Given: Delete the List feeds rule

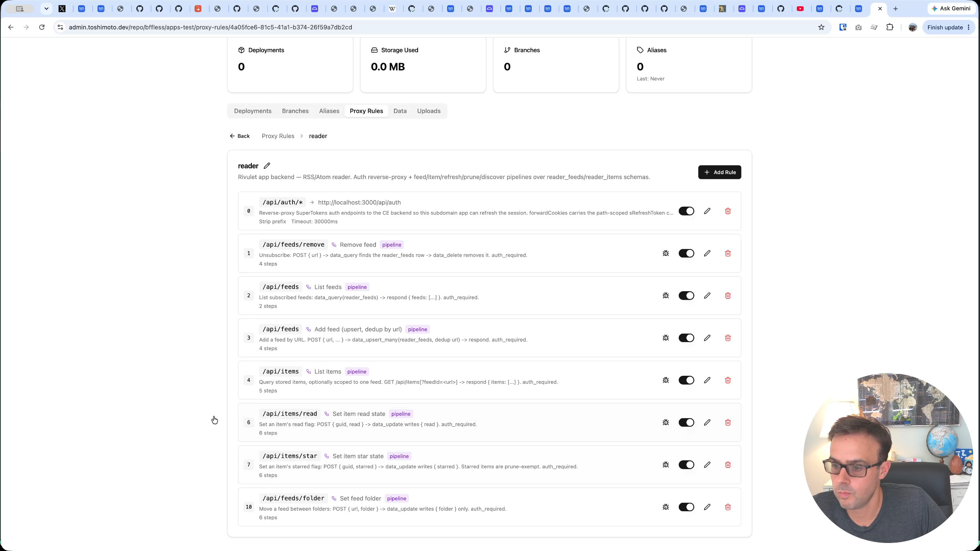Looking at the screenshot, I should tap(728, 296).
